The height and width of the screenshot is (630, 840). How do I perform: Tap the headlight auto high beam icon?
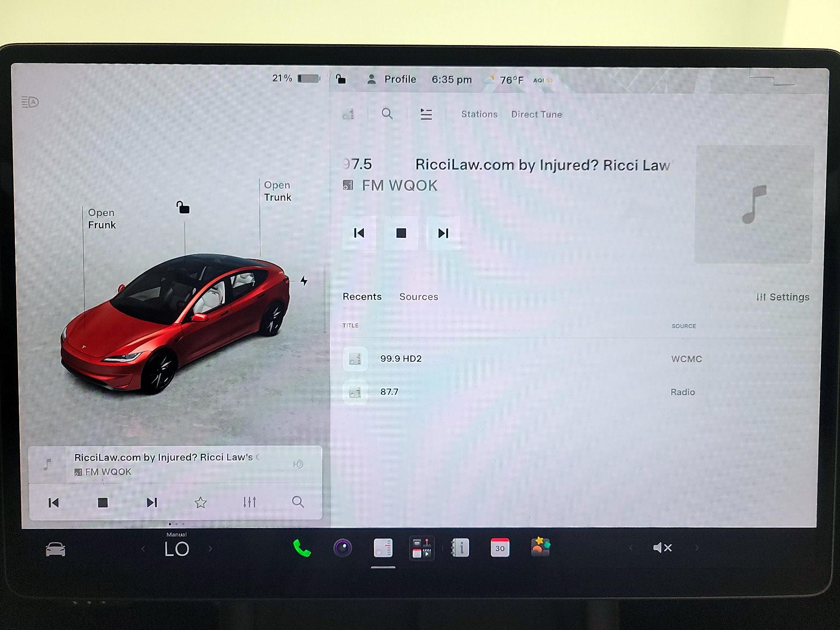(x=30, y=102)
